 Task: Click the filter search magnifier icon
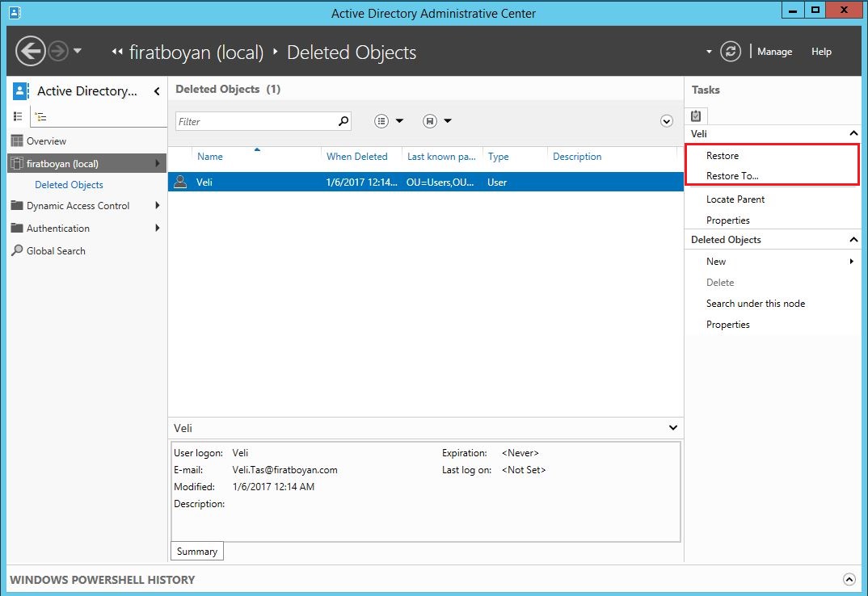(343, 120)
